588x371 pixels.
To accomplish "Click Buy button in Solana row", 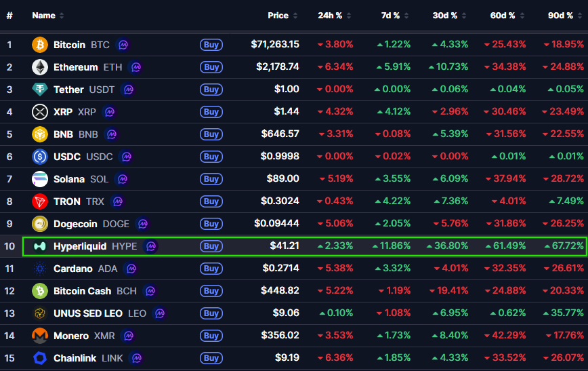I will coord(211,179).
